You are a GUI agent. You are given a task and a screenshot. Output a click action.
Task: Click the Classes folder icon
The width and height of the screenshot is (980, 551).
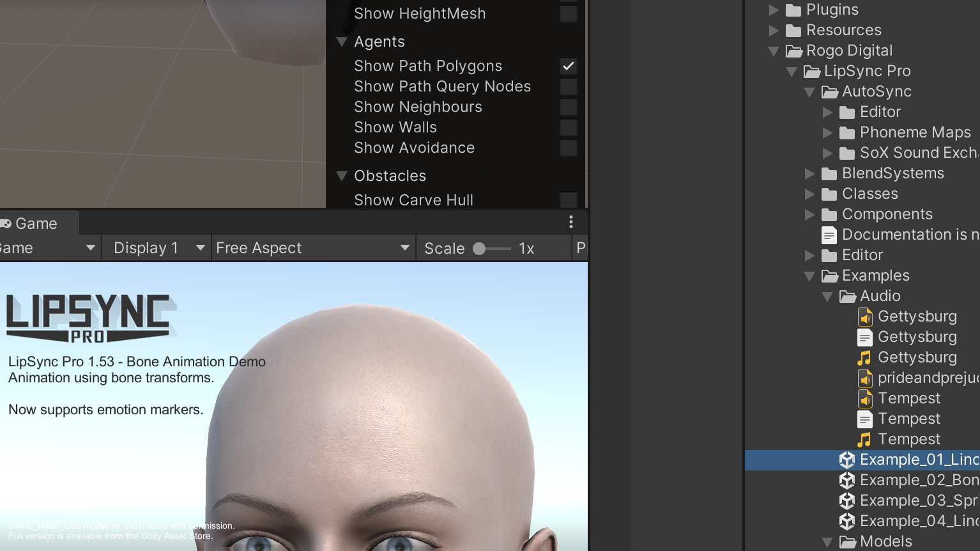tap(829, 194)
